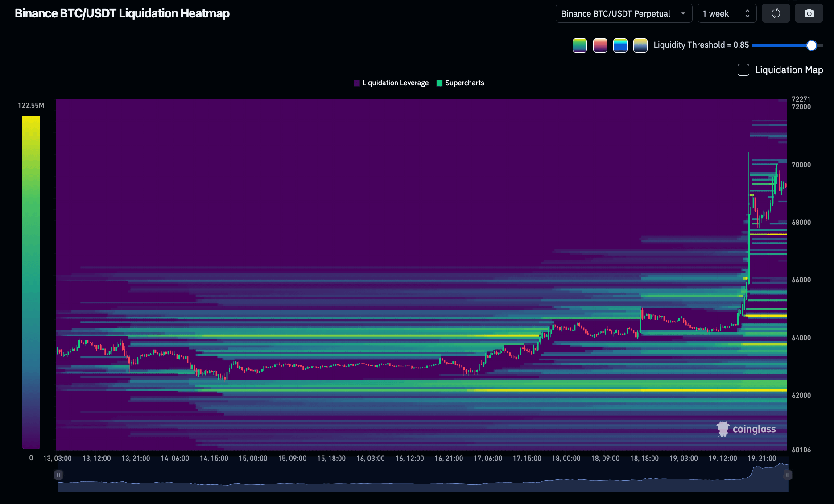The image size is (834, 504).
Task: Click the 13, 03:00 time axis label
Action: click(58, 459)
